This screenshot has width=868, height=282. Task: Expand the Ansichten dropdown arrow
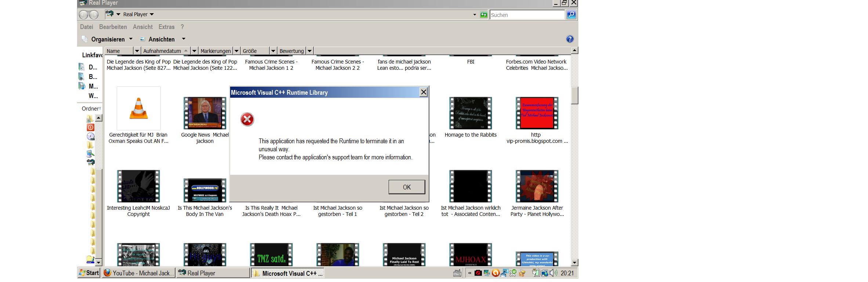pyautogui.click(x=184, y=39)
